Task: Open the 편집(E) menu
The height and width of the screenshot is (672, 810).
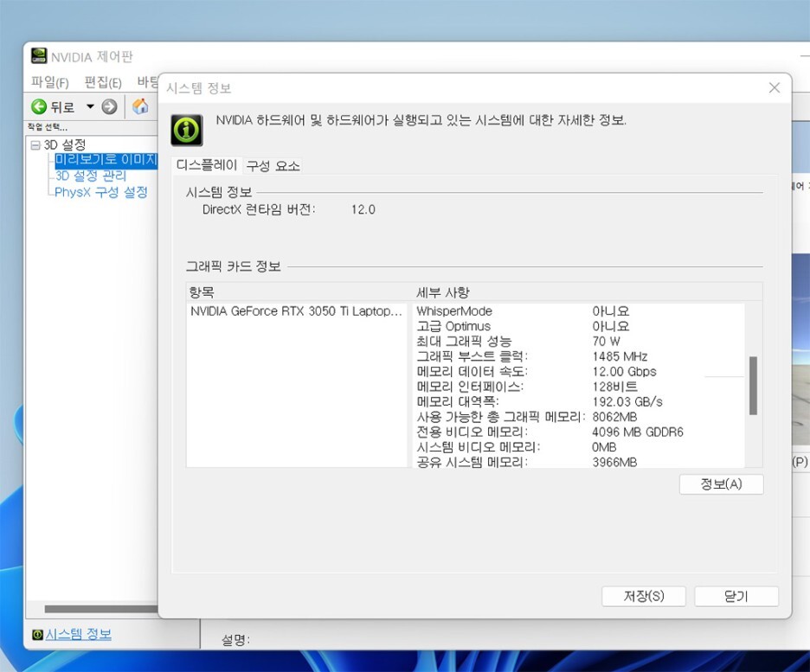Action: (x=103, y=82)
